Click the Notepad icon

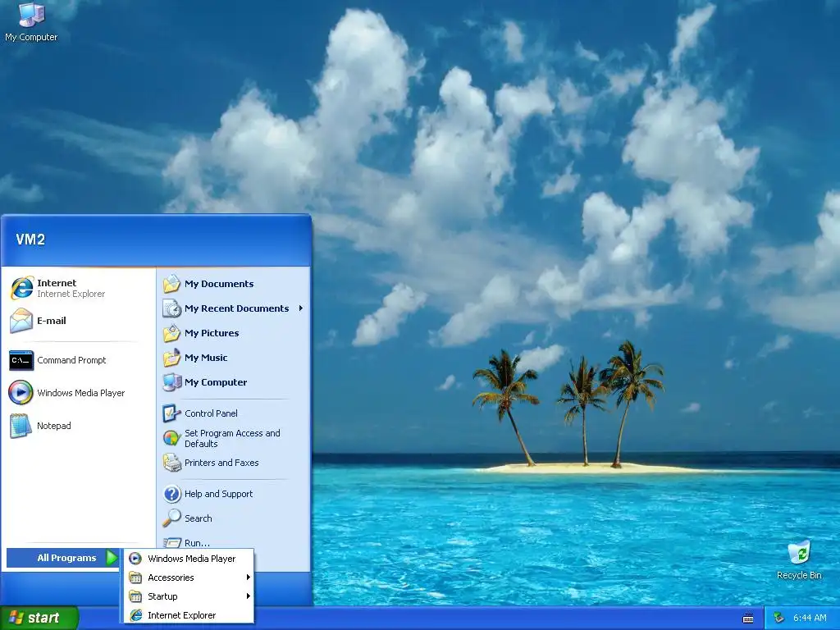tap(21, 426)
